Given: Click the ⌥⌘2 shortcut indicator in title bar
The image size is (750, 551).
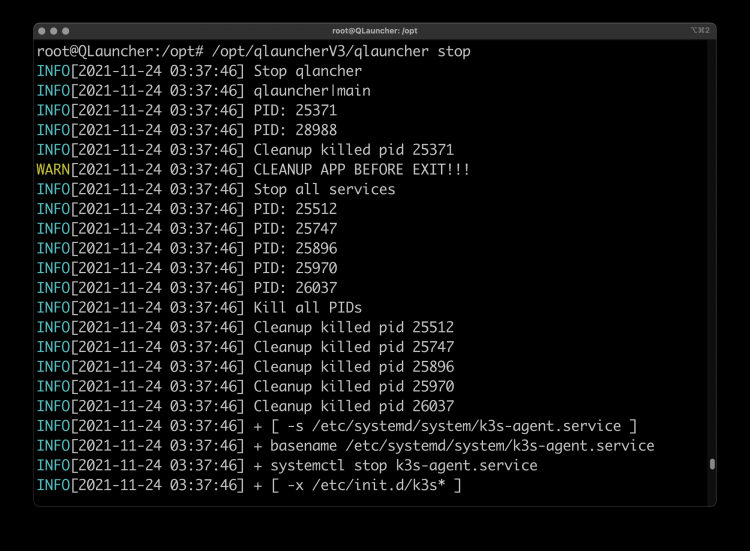Looking at the screenshot, I should point(699,31).
